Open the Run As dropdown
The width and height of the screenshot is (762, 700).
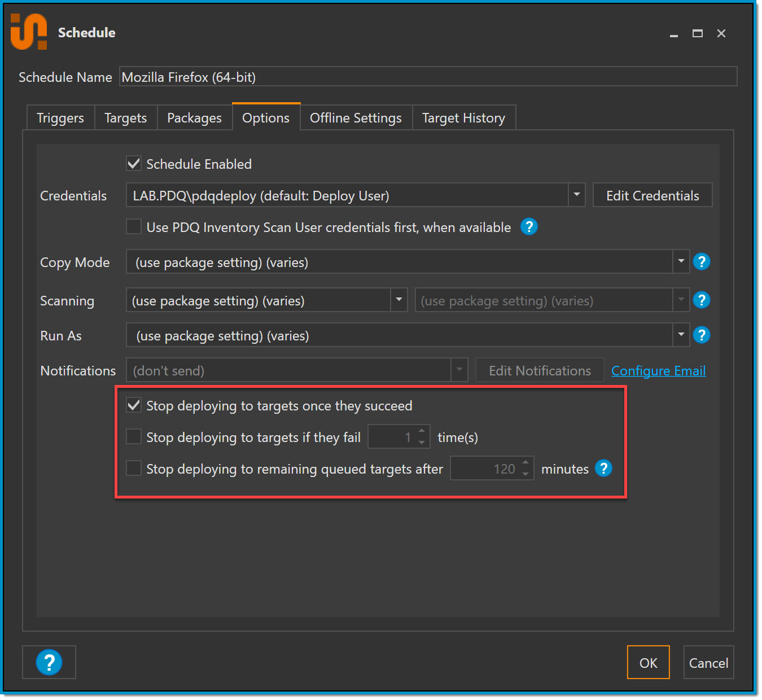(x=408, y=335)
